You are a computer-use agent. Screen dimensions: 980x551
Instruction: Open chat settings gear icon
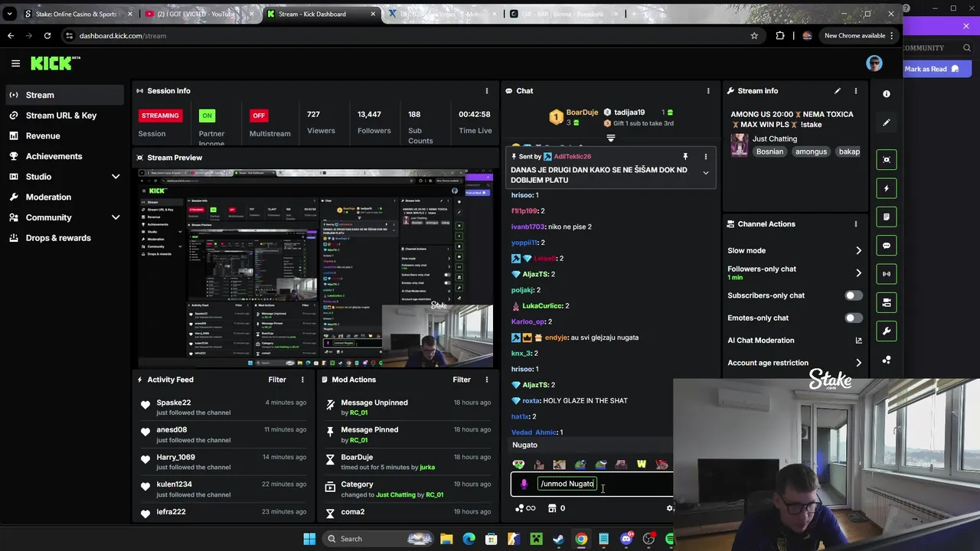click(670, 508)
